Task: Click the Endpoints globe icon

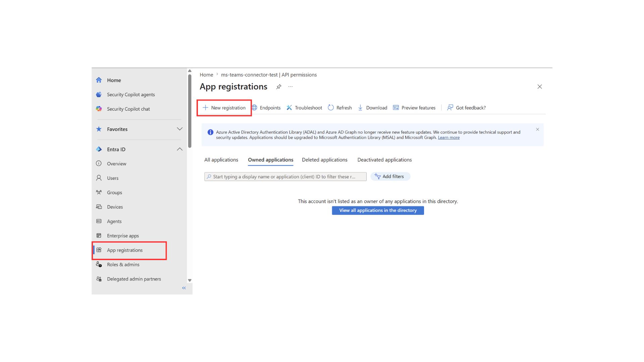Action: 255,108
